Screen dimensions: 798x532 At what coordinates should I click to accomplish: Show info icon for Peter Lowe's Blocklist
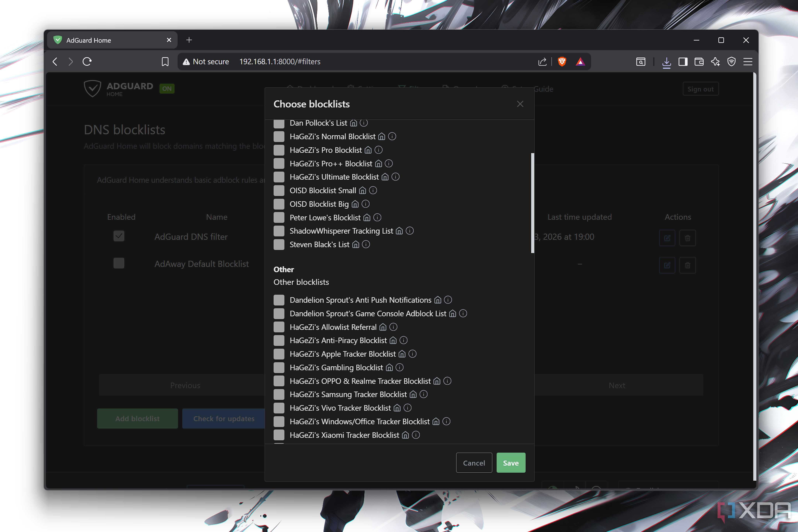click(x=377, y=217)
